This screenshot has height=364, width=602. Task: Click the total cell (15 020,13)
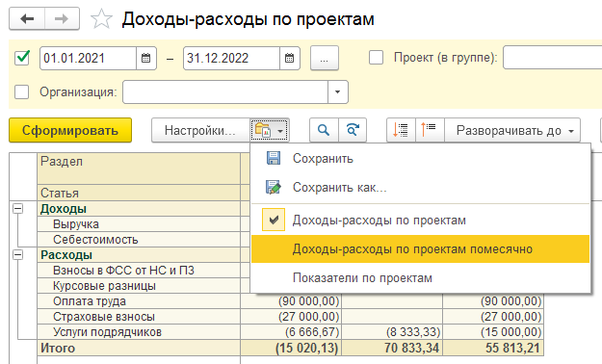pos(291,348)
